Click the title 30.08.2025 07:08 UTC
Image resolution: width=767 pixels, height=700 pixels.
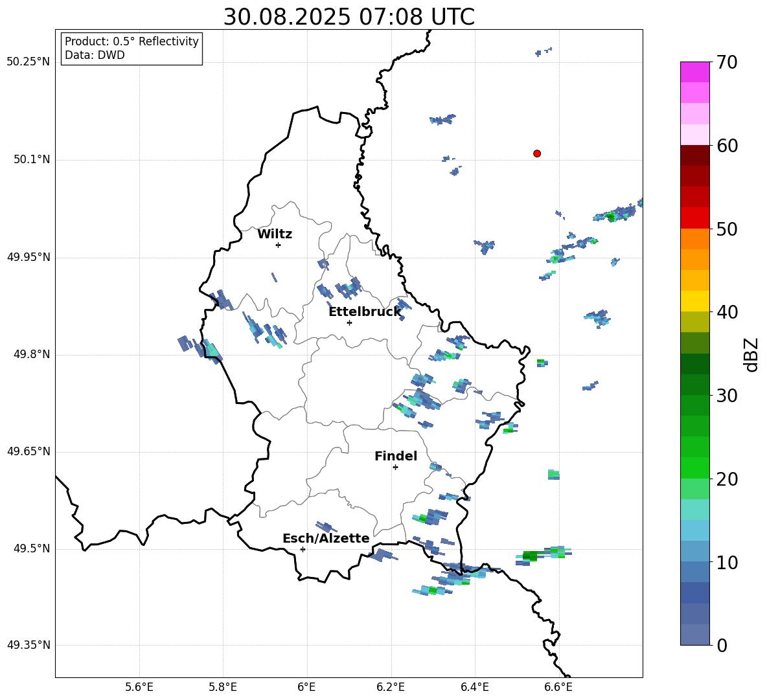349,17
